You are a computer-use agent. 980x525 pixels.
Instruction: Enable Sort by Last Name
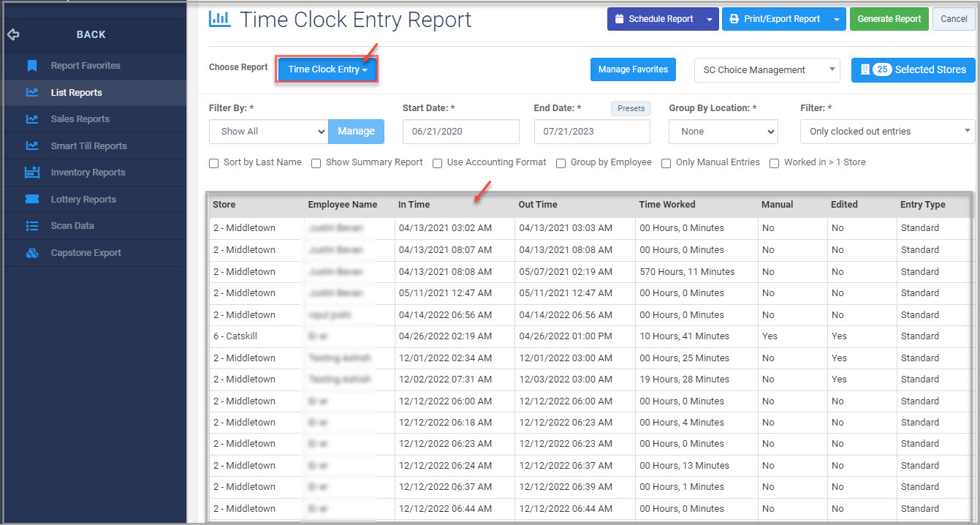213,162
